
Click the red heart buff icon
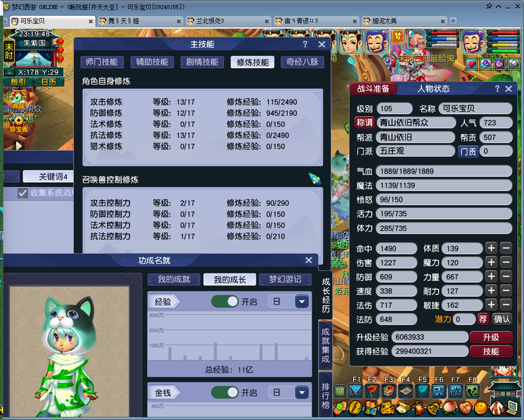[471, 64]
